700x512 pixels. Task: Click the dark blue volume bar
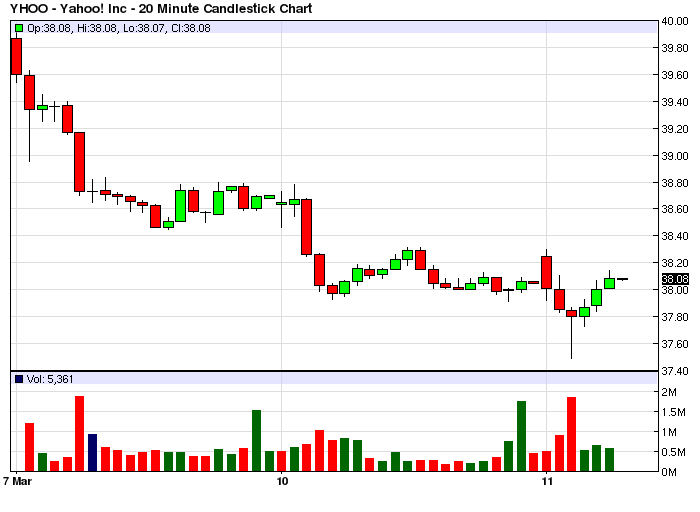tap(92, 452)
